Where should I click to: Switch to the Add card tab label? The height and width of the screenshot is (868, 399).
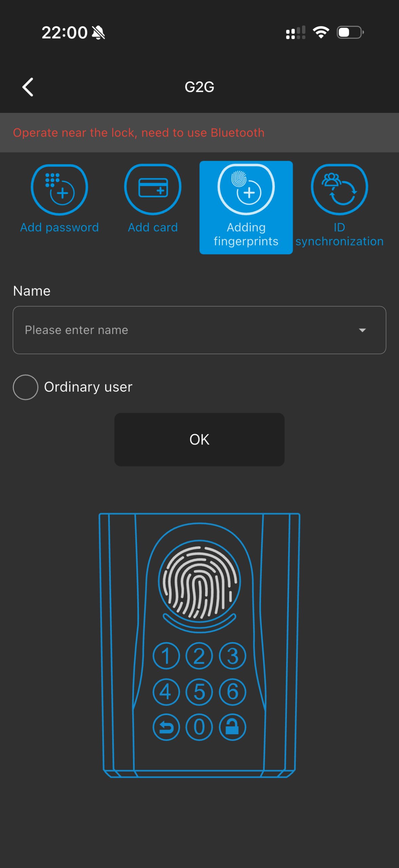tap(153, 227)
